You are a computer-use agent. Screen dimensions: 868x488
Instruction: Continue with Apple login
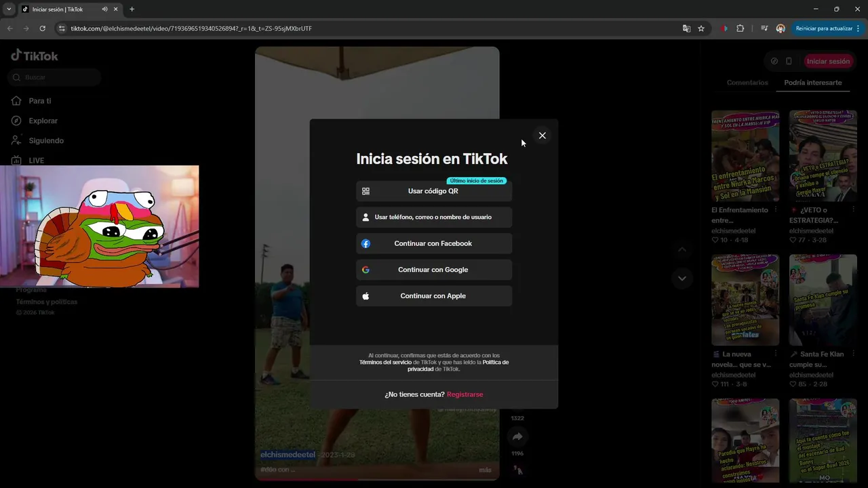point(434,296)
